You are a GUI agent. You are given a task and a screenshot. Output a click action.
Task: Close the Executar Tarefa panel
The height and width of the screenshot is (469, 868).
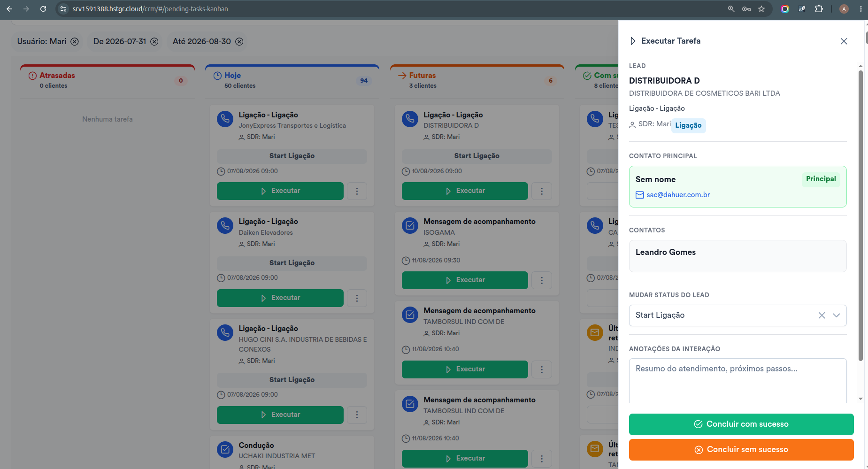pyautogui.click(x=844, y=41)
